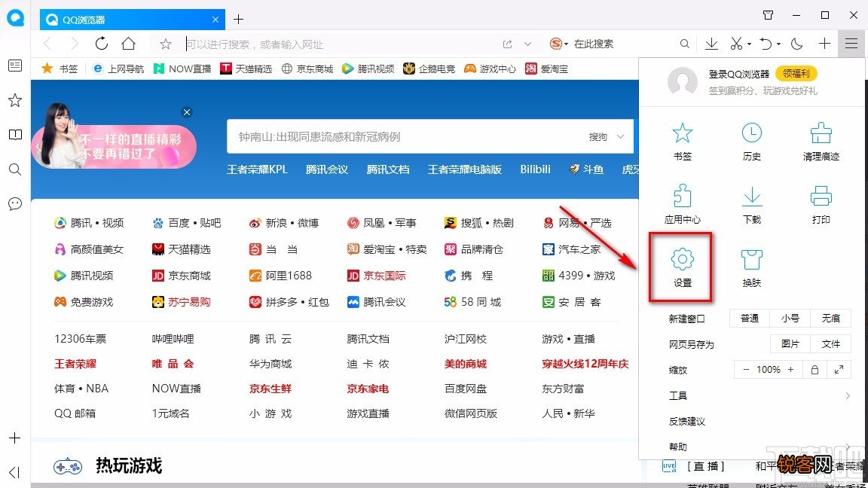The image size is (868, 488).
Task: Collapse the left sidebar arrow
Action: point(15,472)
